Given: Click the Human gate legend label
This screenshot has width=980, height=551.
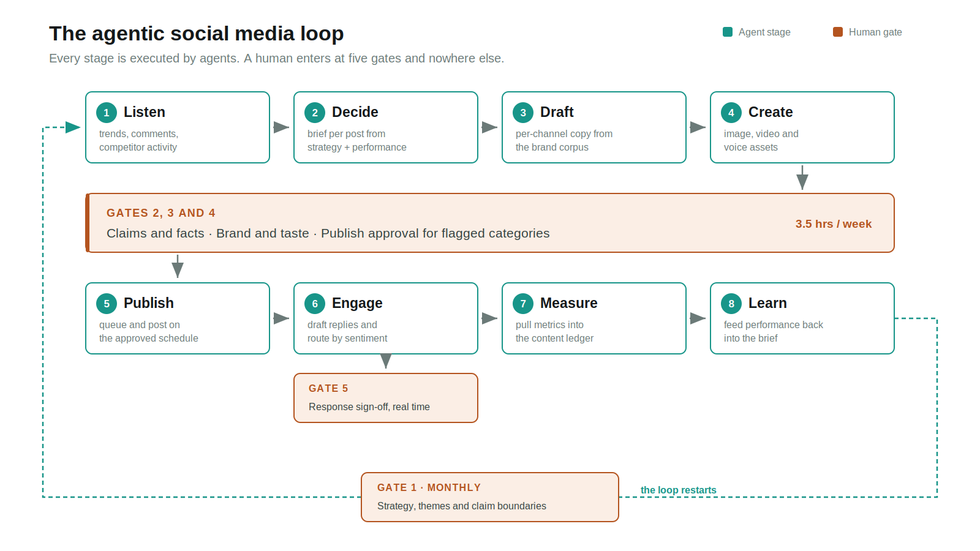Looking at the screenshot, I should (875, 32).
